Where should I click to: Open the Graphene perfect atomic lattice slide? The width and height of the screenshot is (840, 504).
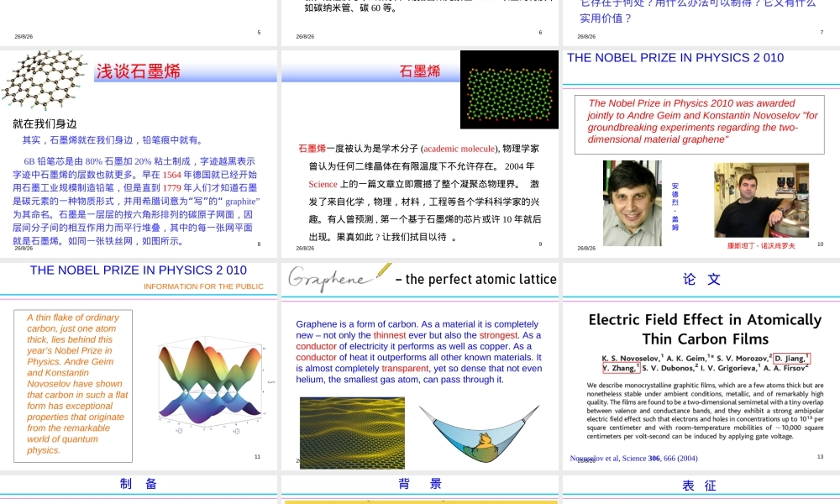(420, 366)
